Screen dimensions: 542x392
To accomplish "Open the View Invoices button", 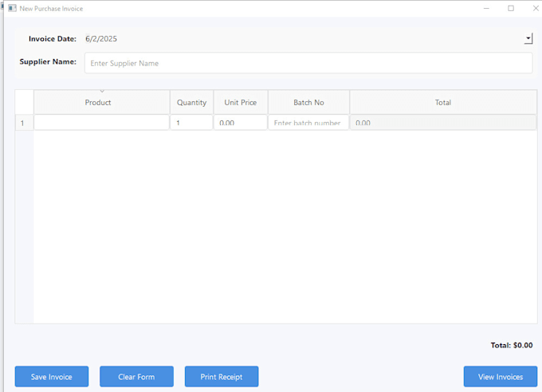I will [x=501, y=376].
